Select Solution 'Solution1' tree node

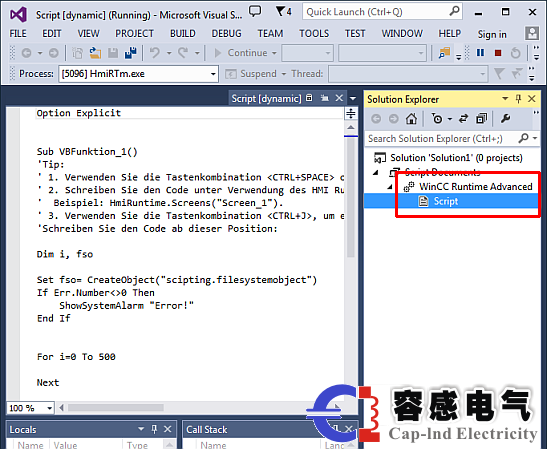pyautogui.click(x=456, y=158)
